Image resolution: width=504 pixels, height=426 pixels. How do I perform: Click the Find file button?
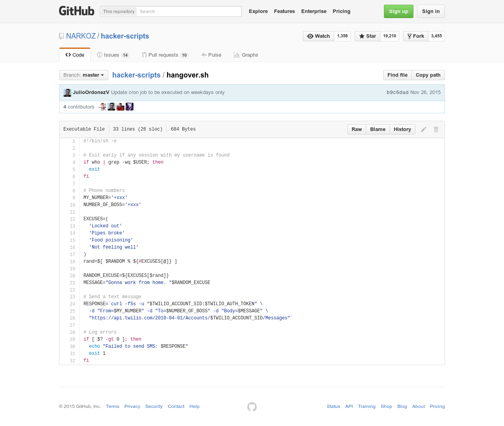pos(397,75)
